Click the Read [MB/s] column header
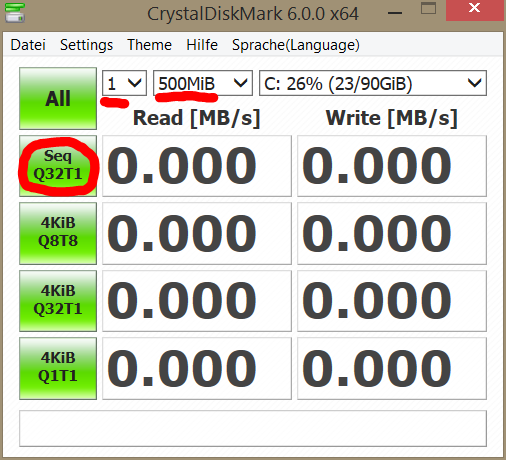 197,118
